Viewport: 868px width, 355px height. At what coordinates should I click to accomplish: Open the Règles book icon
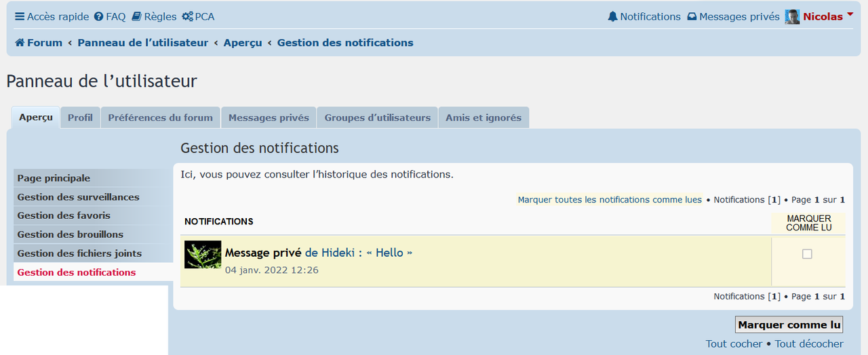tap(136, 17)
